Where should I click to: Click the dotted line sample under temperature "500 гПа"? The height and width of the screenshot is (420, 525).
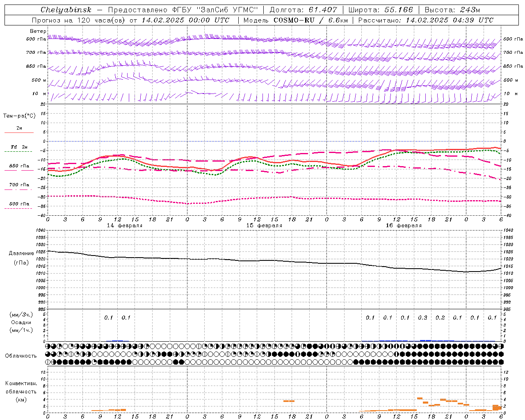[18, 208]
